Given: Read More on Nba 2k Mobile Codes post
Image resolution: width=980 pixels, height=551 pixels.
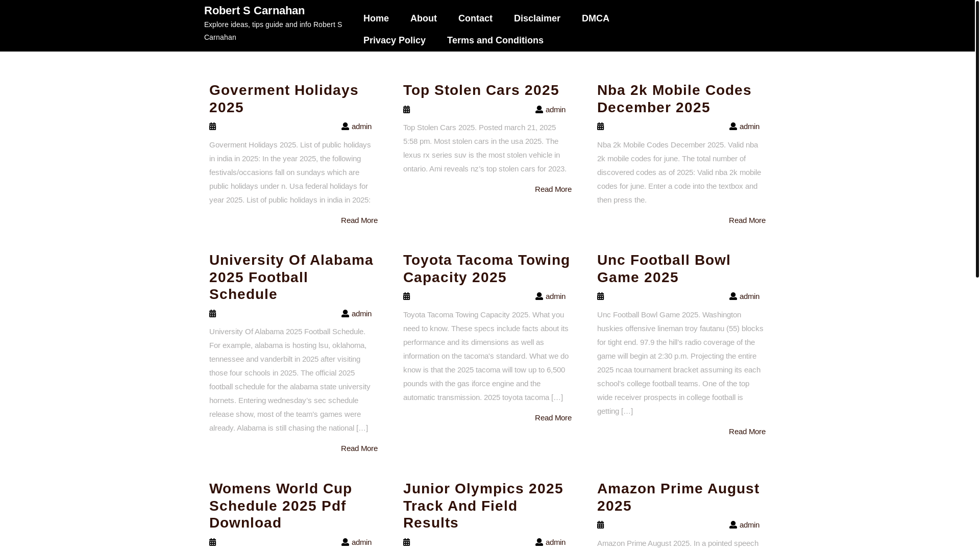Looking at the screenshot, I should tap(747, 220).
